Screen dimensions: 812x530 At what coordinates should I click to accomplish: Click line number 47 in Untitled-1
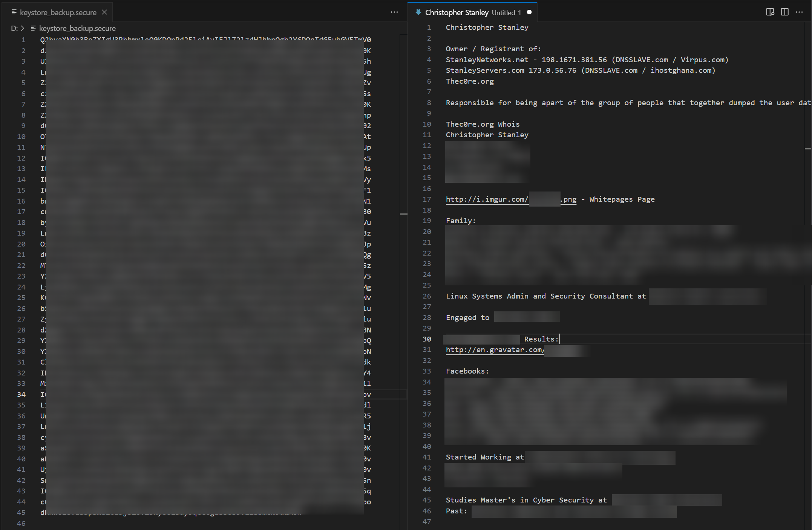427,521
